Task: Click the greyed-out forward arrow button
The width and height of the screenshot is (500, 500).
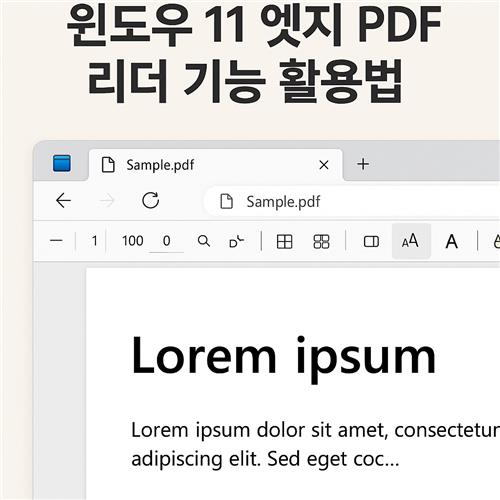Action: coord(107,201)
